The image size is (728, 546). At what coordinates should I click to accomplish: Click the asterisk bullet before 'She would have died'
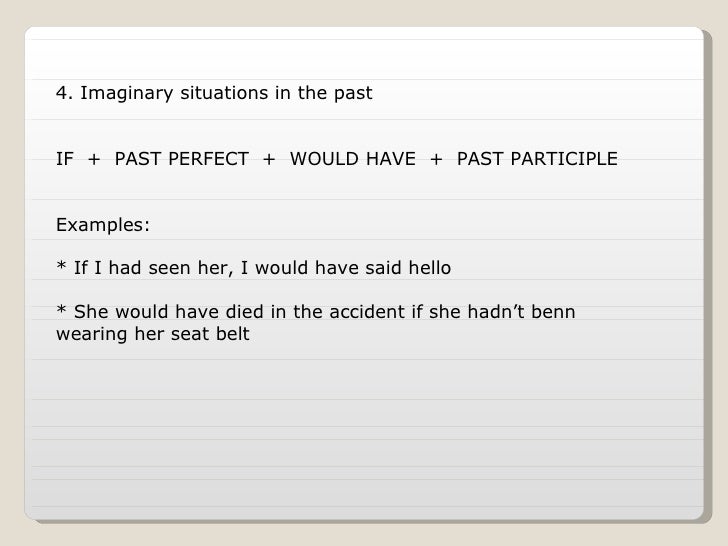coord(61,309)
